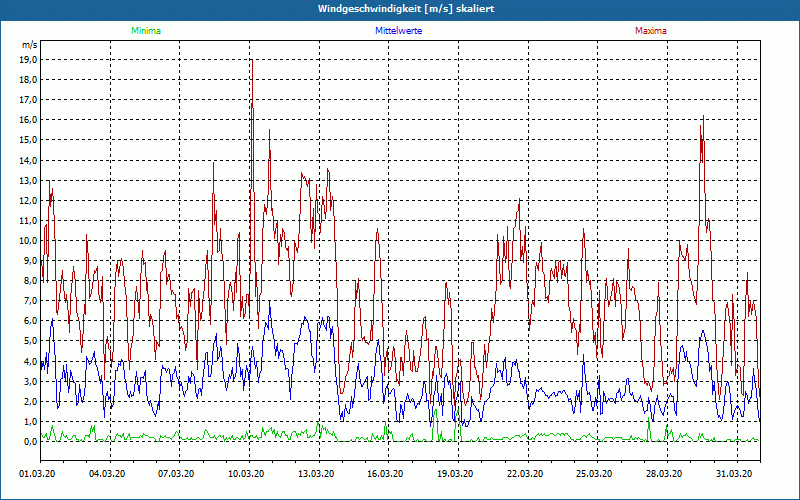800x500 pixels.
Task: Click the 2,0 y-axis value
Action: pos(31,402)
